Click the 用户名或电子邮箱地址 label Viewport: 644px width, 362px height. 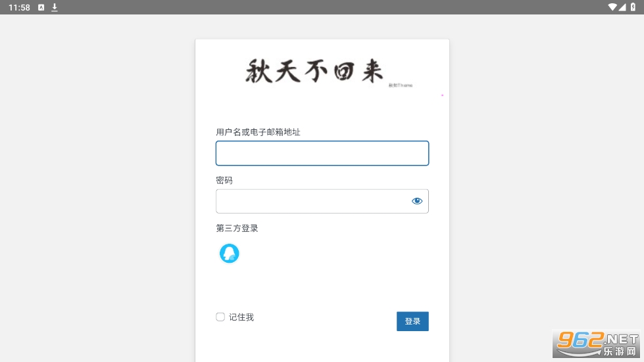click(x=258, y=132)
